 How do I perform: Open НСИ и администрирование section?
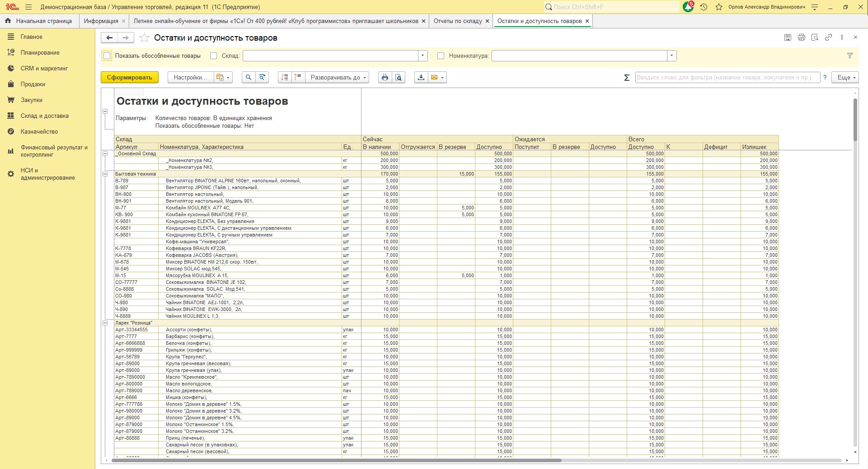[47, 174]
